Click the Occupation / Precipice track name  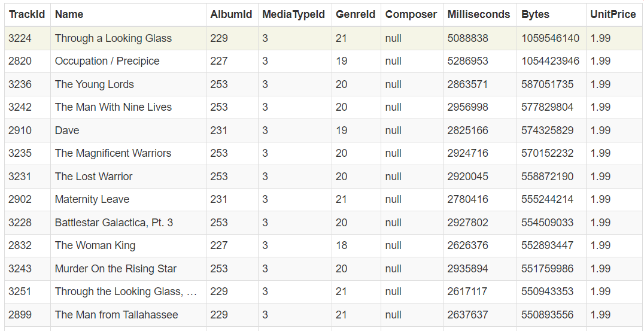tap(107, 61)
